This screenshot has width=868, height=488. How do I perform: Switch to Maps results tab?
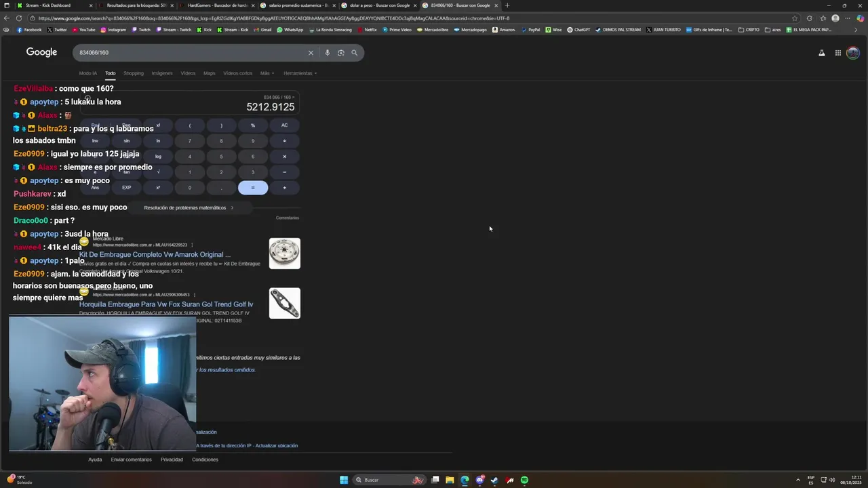click(x=210, y=73)
